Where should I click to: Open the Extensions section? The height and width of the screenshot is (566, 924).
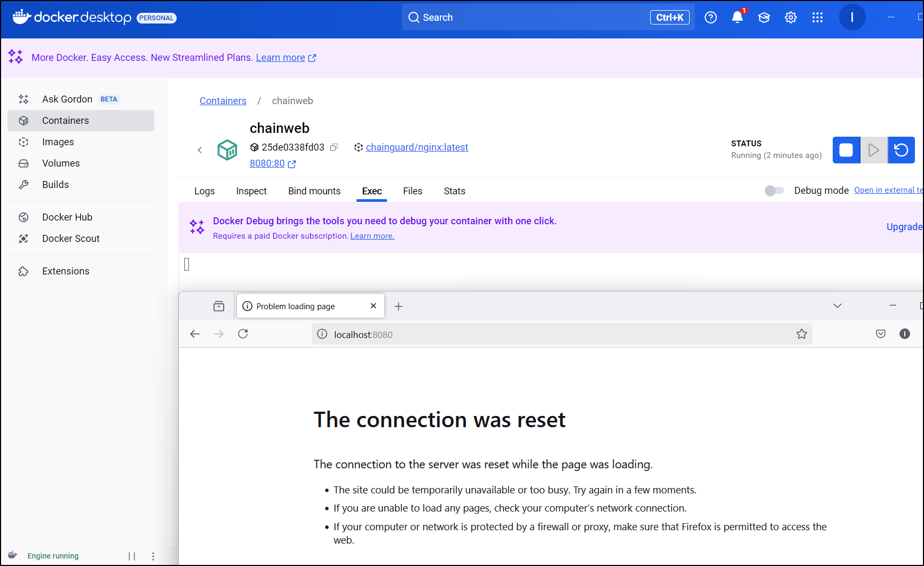[81, 271]
